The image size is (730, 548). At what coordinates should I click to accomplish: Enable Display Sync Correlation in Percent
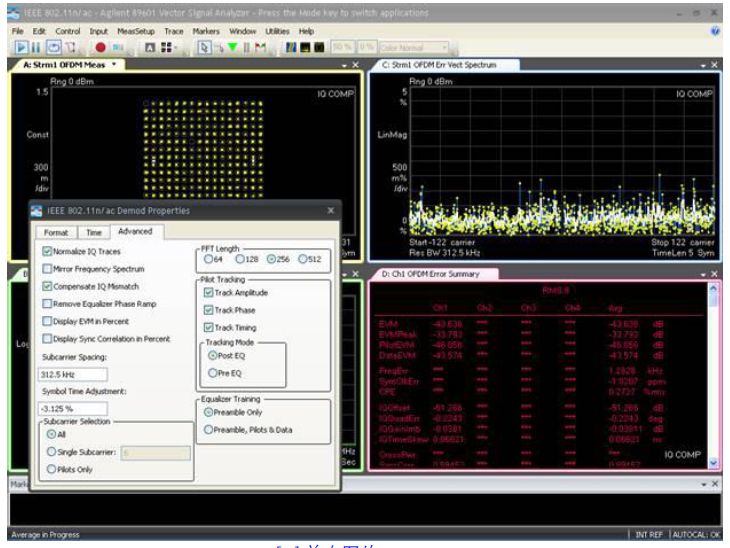(47, 338)
